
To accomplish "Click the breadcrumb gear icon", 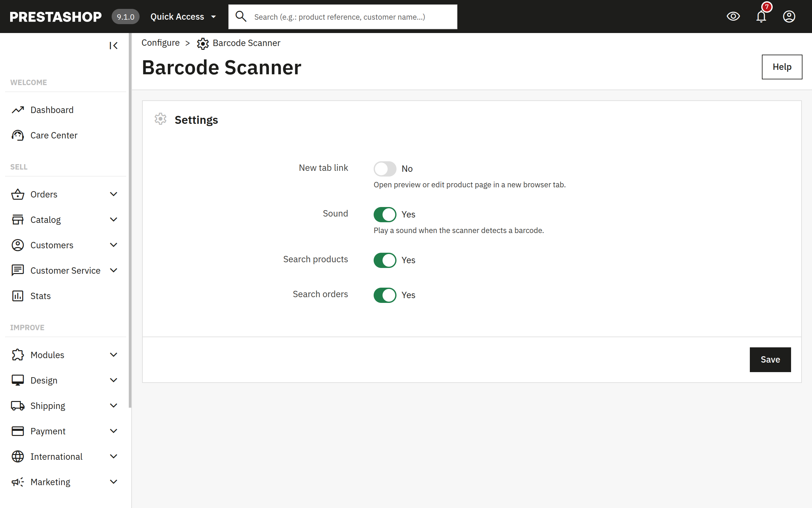I will point(203,44).
